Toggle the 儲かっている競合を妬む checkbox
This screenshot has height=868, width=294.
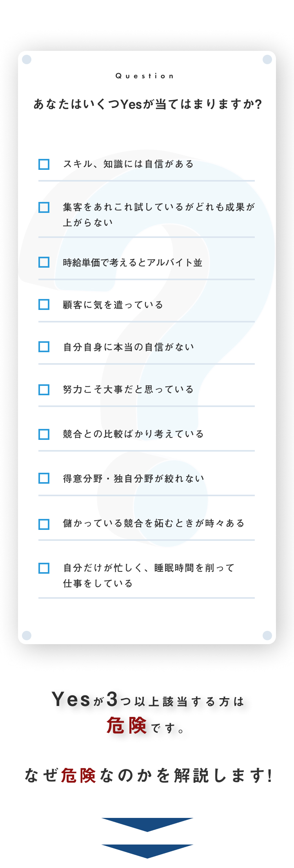[x=44, y=524]
